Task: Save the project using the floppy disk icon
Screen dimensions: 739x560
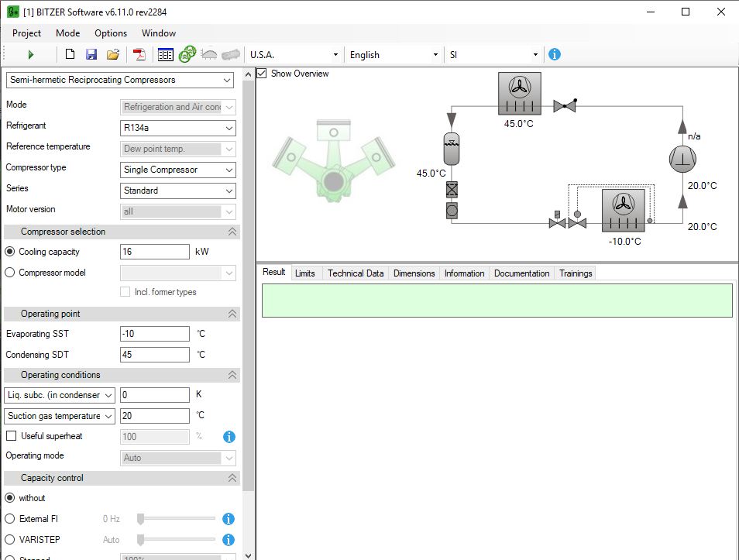Action: (x=91, y=54)
